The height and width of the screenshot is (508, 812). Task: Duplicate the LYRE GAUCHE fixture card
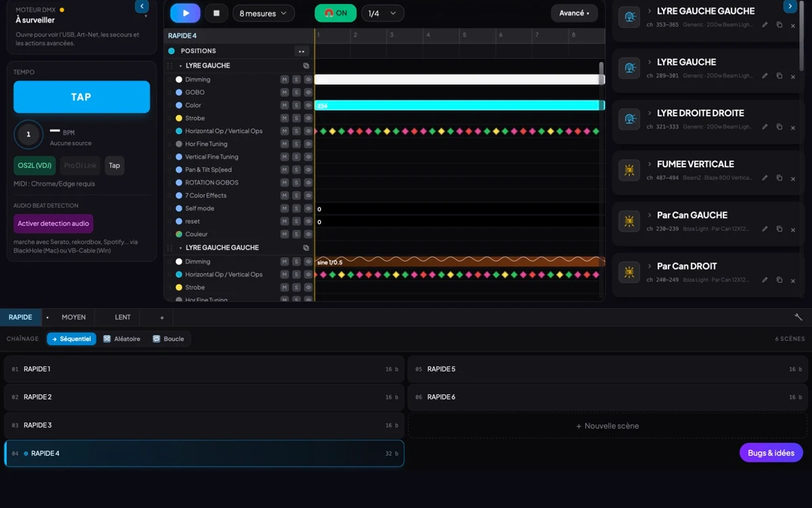779,76
